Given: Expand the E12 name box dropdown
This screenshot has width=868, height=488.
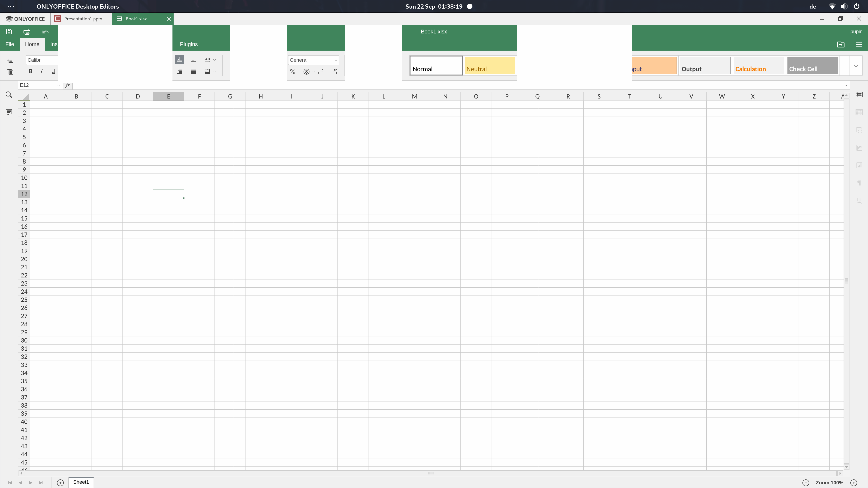Looking at the screenshot, I should [x=58, y=85].
